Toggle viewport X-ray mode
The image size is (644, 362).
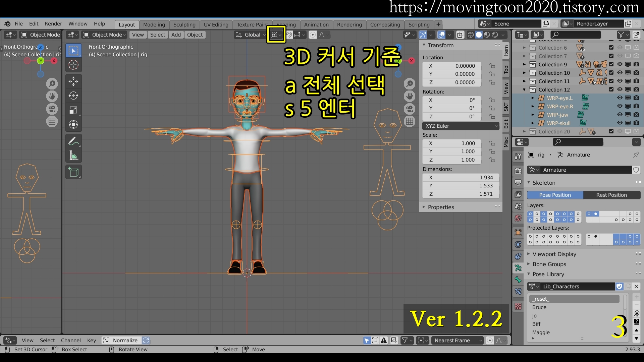[x=460, y=35]
